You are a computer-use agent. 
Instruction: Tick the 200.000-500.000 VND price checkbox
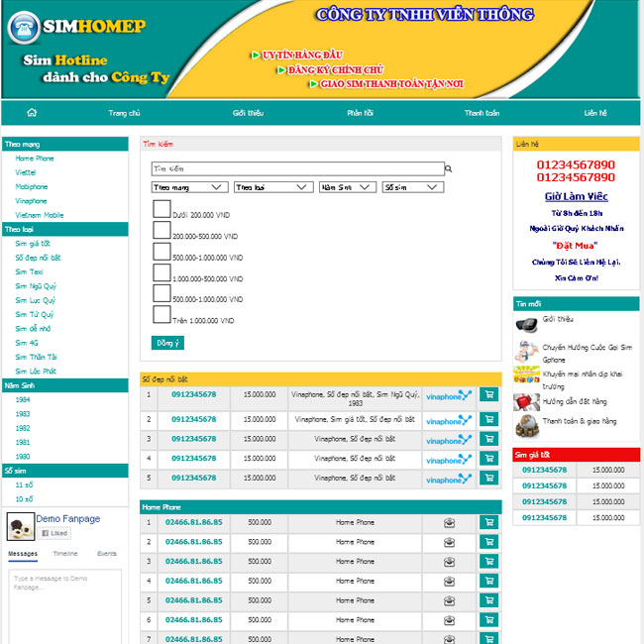pyautogui.click(x=161, y=230)
